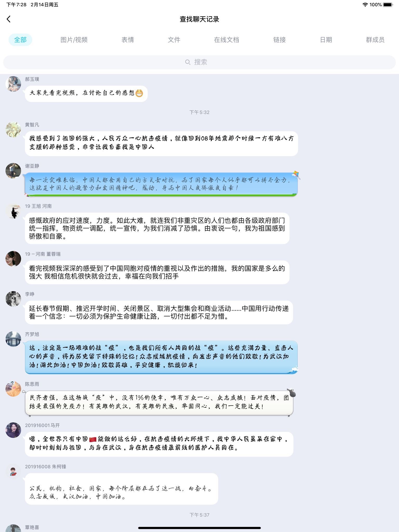This screenshot has width=399, height=532.
Task: Open the 文件 tab
Action: click(174, 40)
